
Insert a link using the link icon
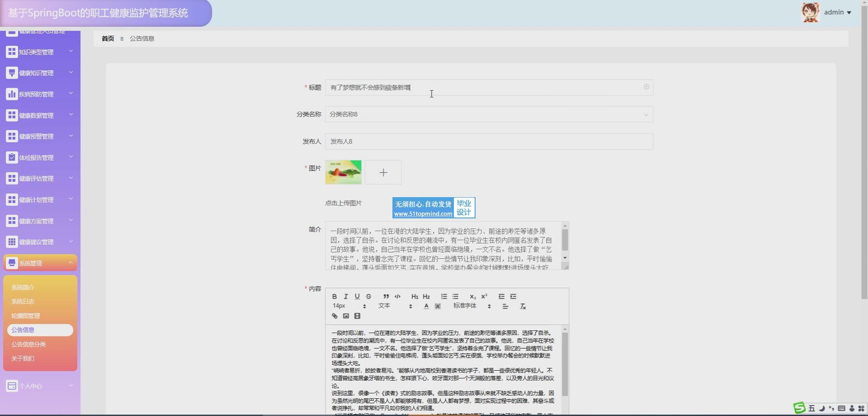click(335, 316)
